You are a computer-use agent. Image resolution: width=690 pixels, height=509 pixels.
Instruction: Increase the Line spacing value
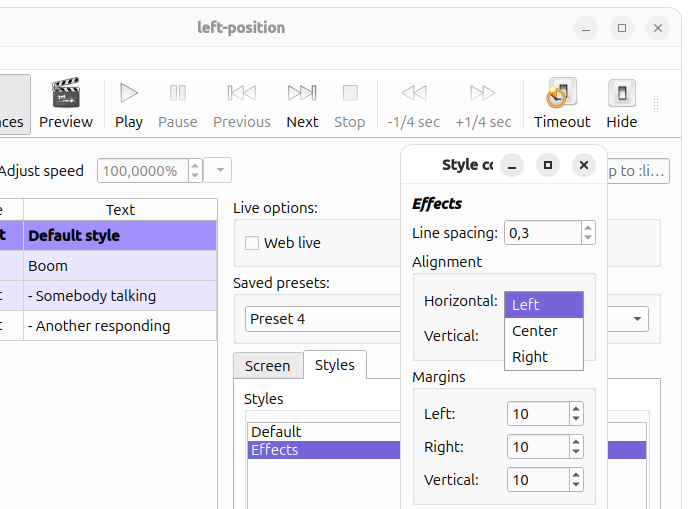coord(588,227)
